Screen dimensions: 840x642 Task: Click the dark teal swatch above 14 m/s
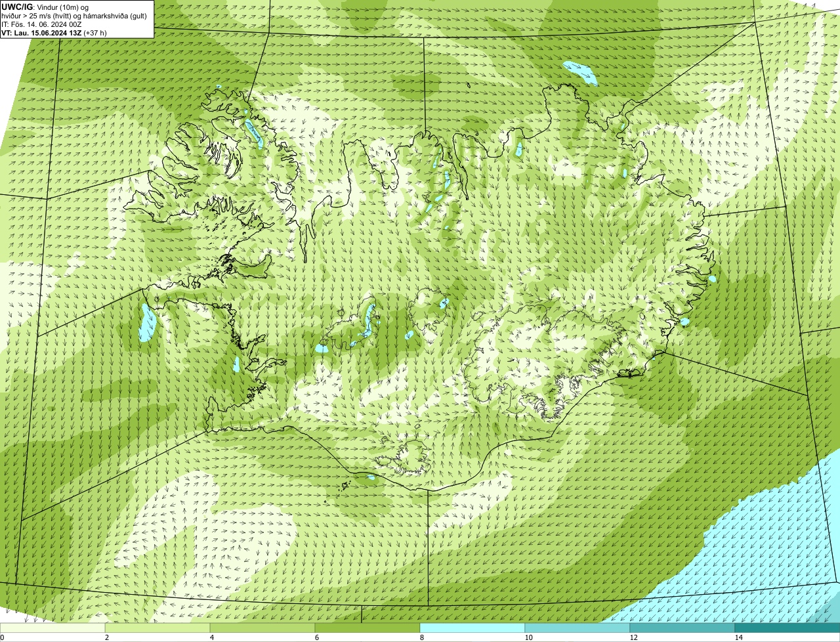[787, 628]
